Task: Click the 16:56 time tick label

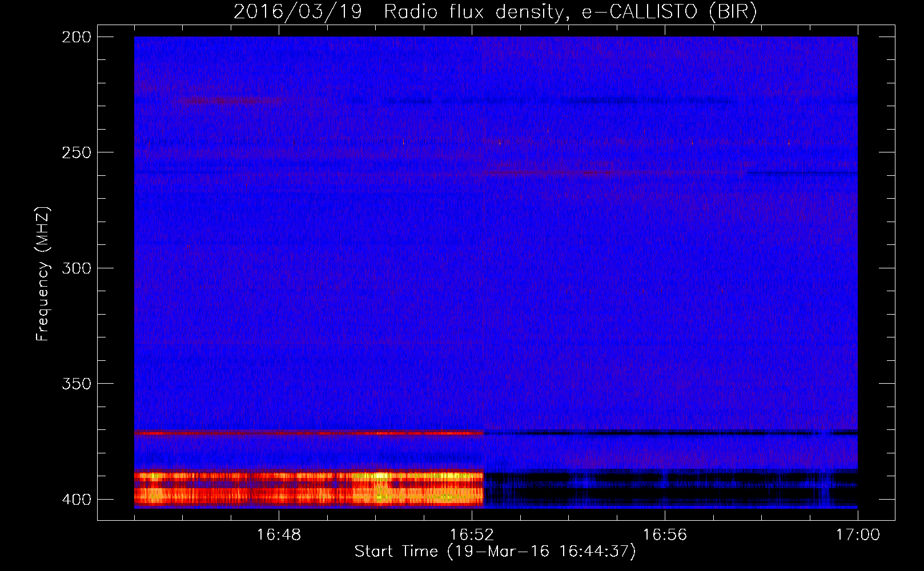Action: [665, 535]
